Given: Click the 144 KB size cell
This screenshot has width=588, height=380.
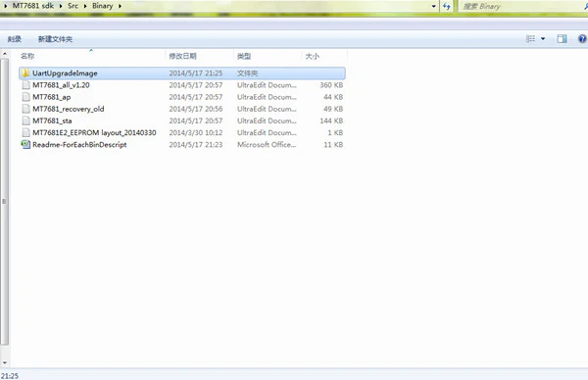Looking at the screenshot, I should point(331,120).
